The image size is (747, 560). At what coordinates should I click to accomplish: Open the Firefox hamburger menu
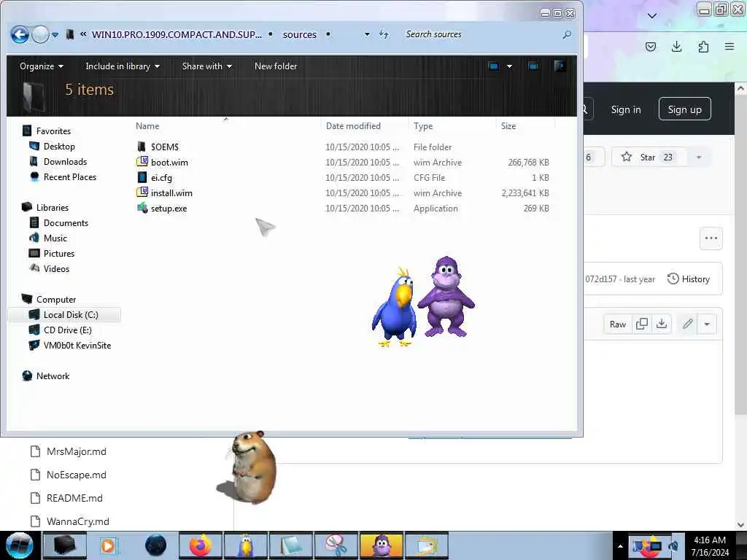tap(729, 46)
